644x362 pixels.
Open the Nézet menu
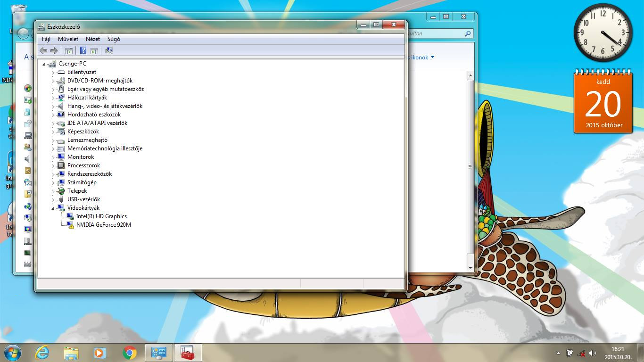click(x=92, y=39)
